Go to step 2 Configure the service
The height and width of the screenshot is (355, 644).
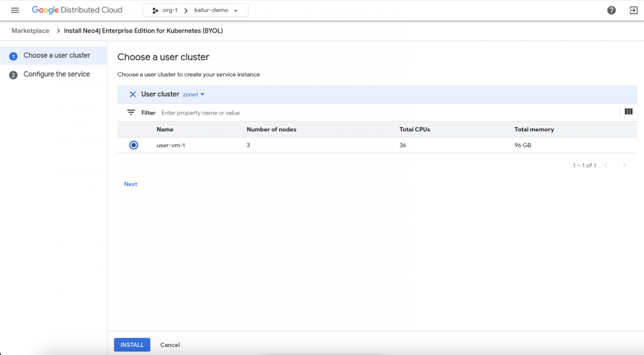click(x=54, y=74)
